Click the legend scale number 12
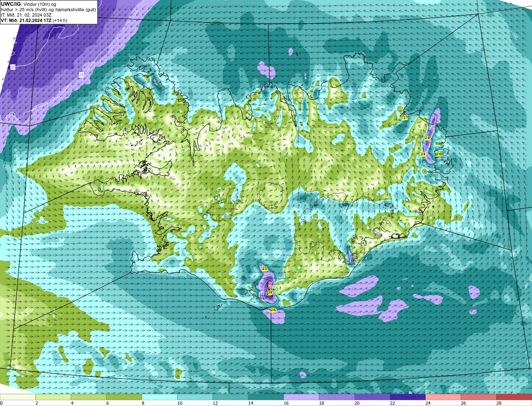This screenshot has width=532, height=406. [215, 403]
